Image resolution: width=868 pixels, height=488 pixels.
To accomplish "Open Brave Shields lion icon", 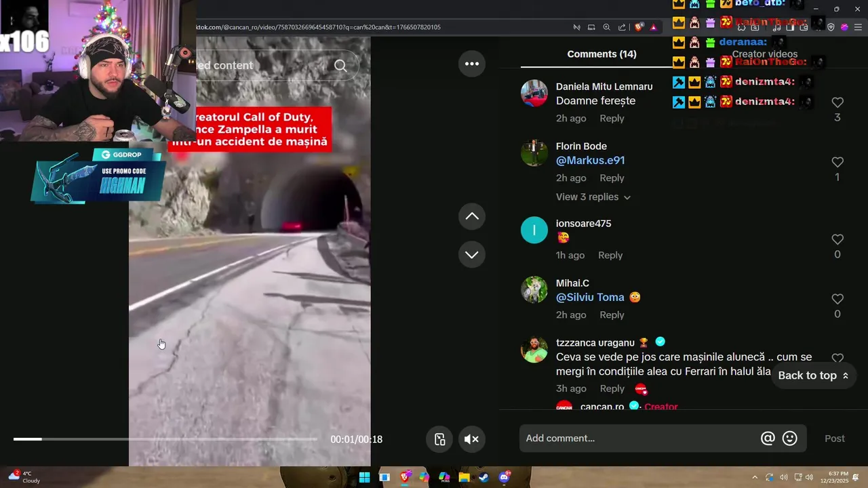I will click(x=639, y=27).
